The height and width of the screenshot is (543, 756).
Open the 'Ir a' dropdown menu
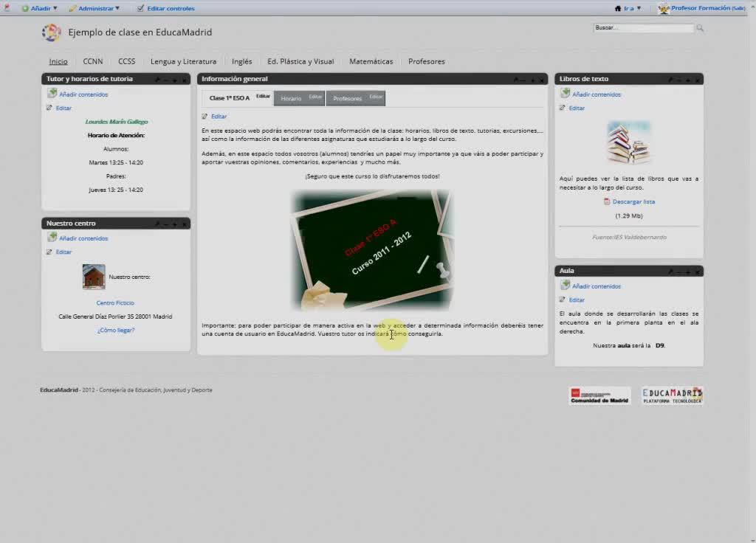click(628, 8)
